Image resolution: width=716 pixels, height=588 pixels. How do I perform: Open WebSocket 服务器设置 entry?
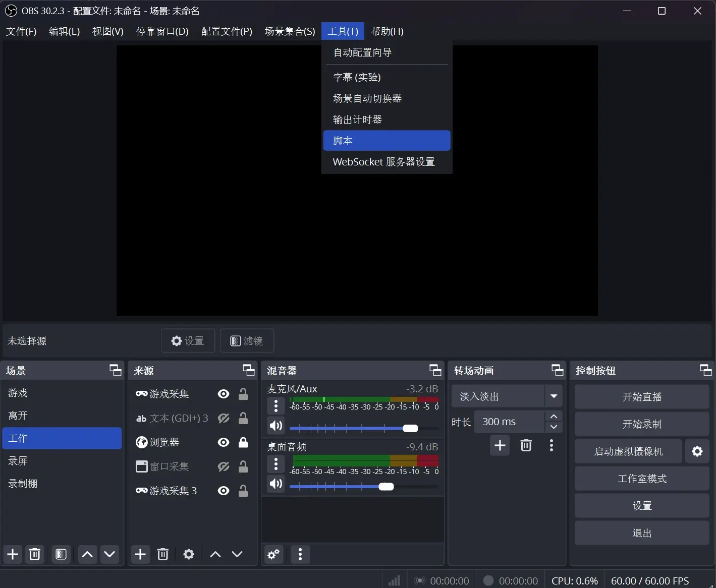(x=387, y=162)
